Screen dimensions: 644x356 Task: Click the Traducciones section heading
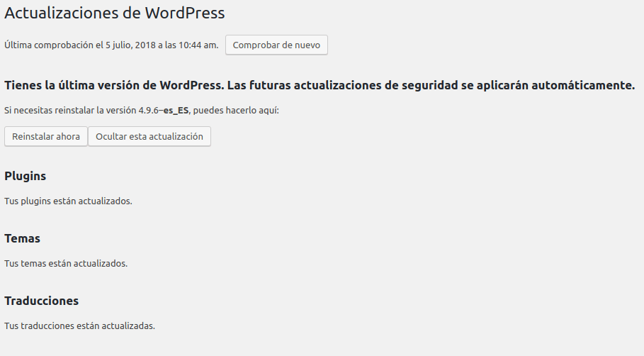coord(42,301)
